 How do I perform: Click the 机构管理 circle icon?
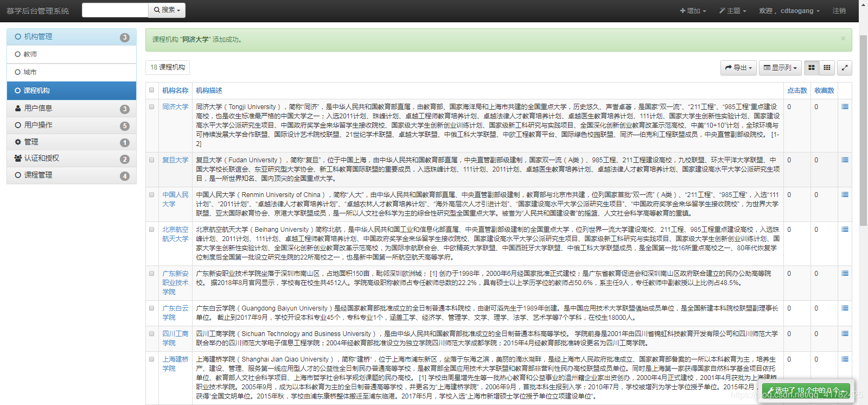[x=18, y=37]
